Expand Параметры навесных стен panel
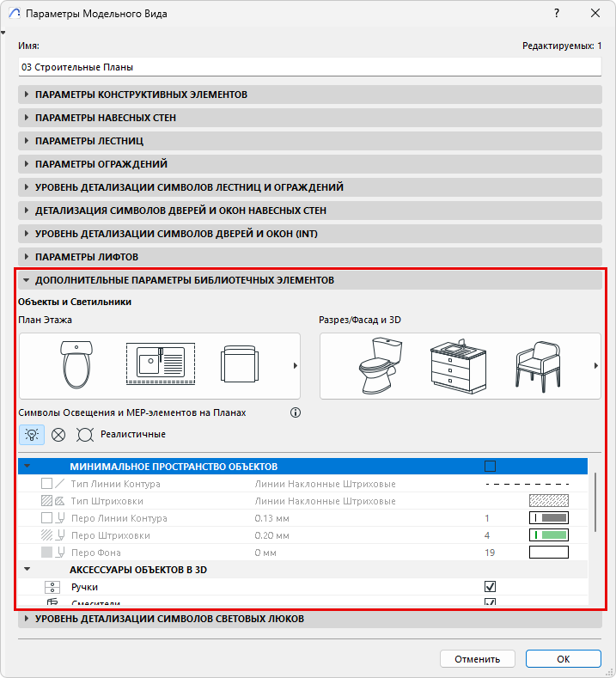This screenshot has width=616, height=678. click(310, 118)
